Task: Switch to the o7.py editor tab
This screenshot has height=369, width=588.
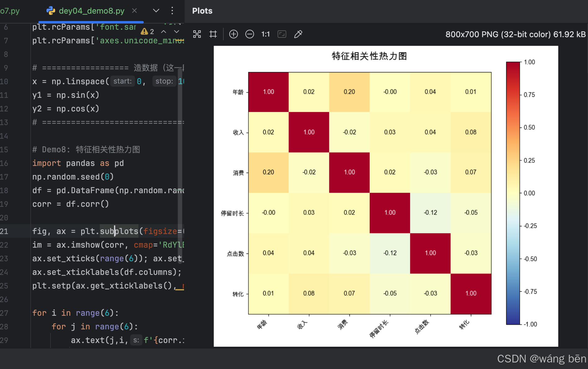Action: [x=10, y=11]
